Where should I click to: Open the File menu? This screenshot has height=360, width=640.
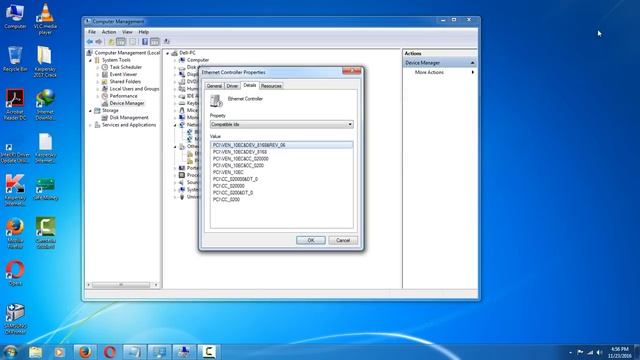(92, 32)
